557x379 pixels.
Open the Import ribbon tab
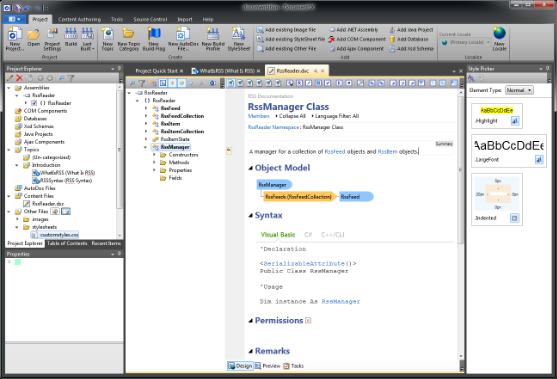pos(185,19)
